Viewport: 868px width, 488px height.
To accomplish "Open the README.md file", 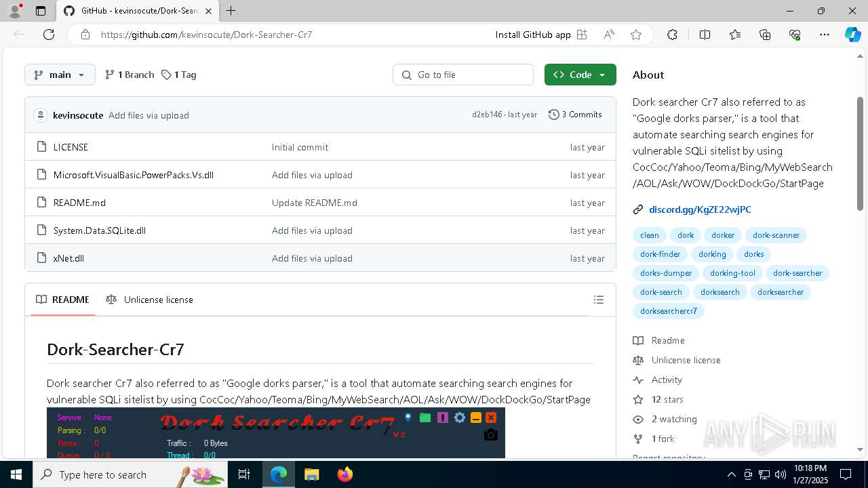I will click(79, 203).
